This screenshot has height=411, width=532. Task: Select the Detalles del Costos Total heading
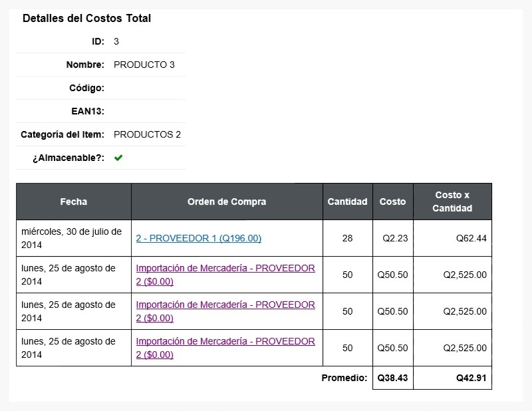pyautogui.click(x=86, y=19)
